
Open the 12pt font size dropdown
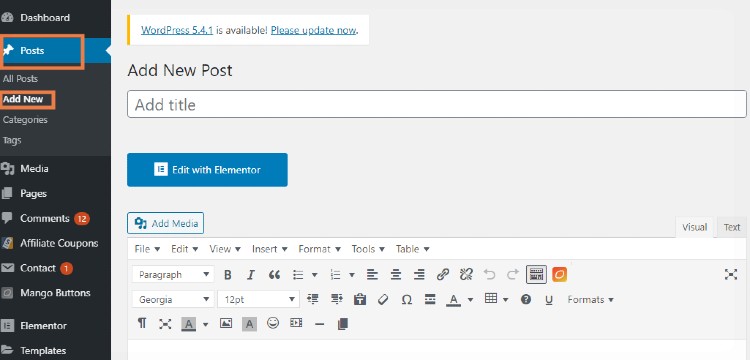258,299
